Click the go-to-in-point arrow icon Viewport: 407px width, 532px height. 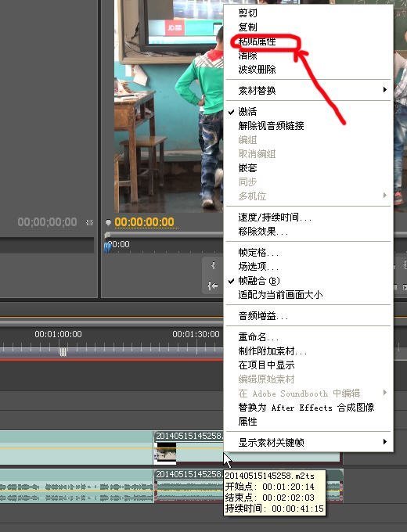(213, 286)
